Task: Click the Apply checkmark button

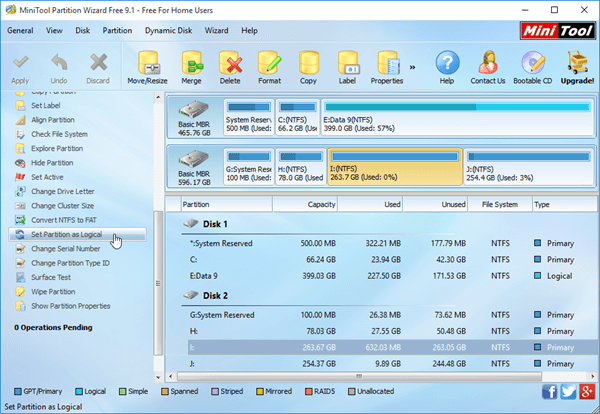Action: tap(20, 69)
